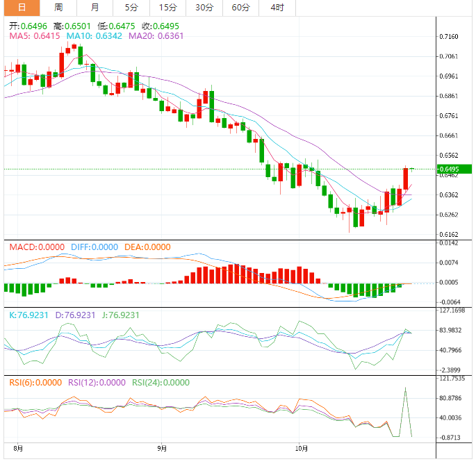The image size is (476, 464).
Task: Click the 40.7966 KDJ axis label
Action: click(x=450, y=350)
